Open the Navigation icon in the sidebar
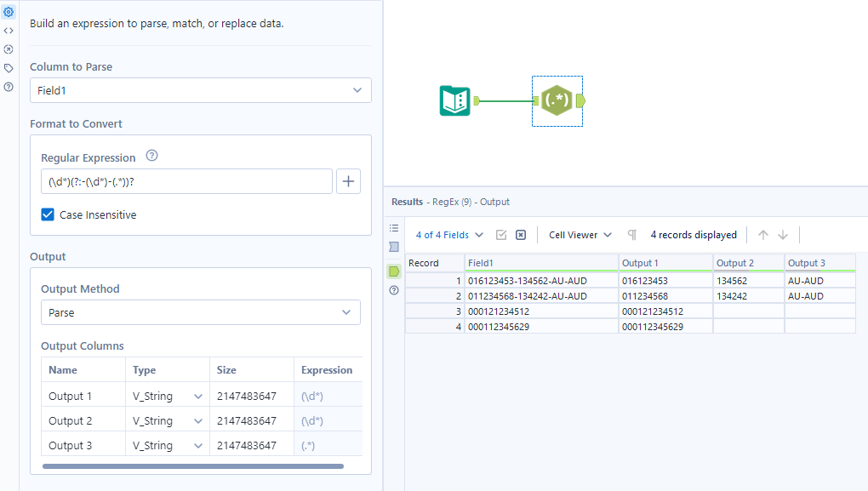This screenshot has width=868, height=491. click(x=9, y=49)
